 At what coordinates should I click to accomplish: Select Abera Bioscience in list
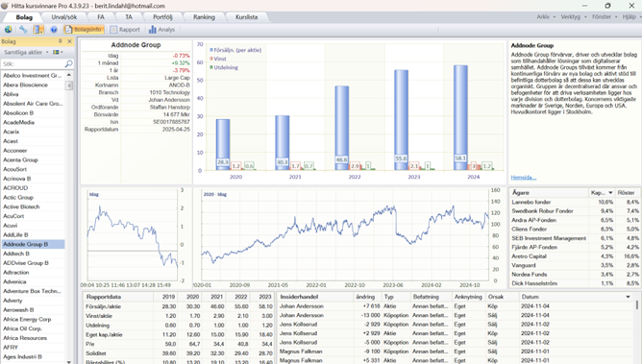(x=33, y=85)
